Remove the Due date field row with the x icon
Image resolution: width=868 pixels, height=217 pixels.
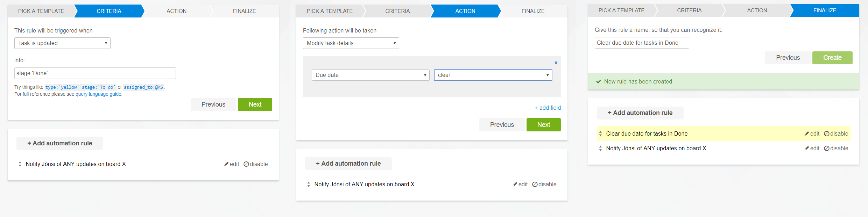(556, 63)
